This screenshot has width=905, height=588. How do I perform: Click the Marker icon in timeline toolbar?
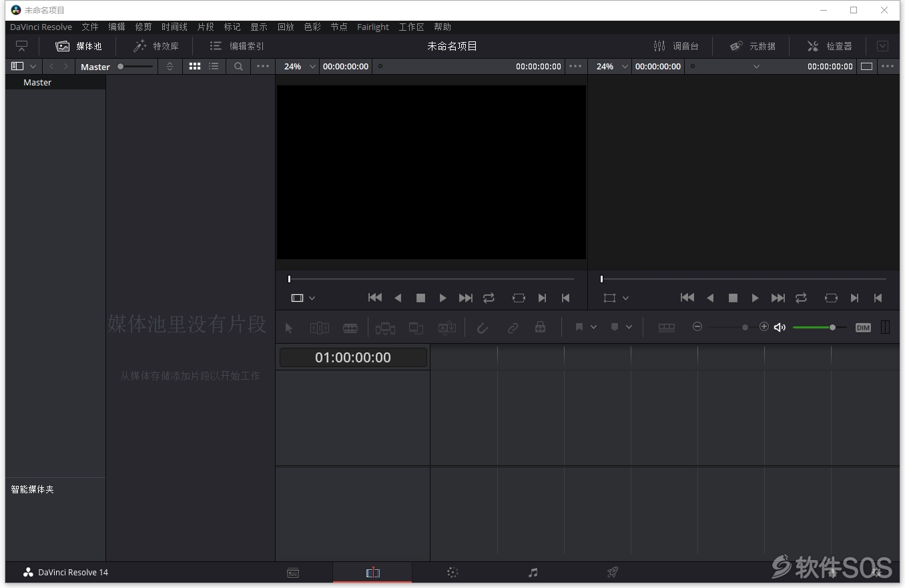(615, 327)
